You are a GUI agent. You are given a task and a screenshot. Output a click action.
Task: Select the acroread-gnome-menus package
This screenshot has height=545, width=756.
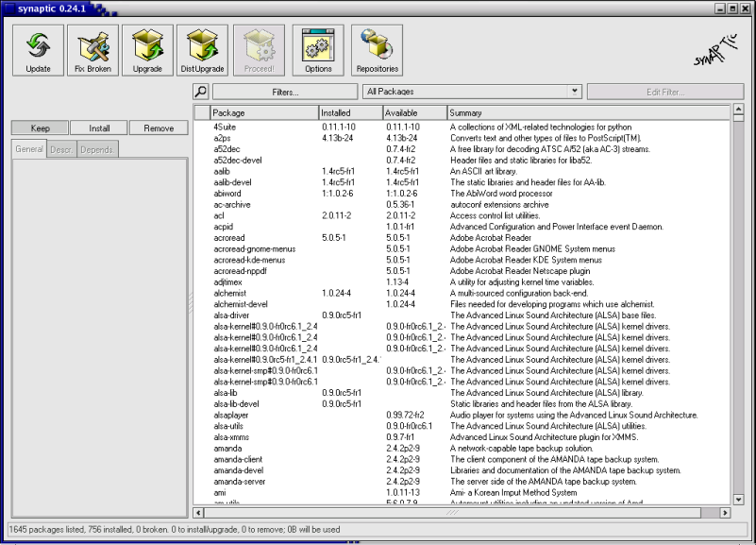point(462,248)
